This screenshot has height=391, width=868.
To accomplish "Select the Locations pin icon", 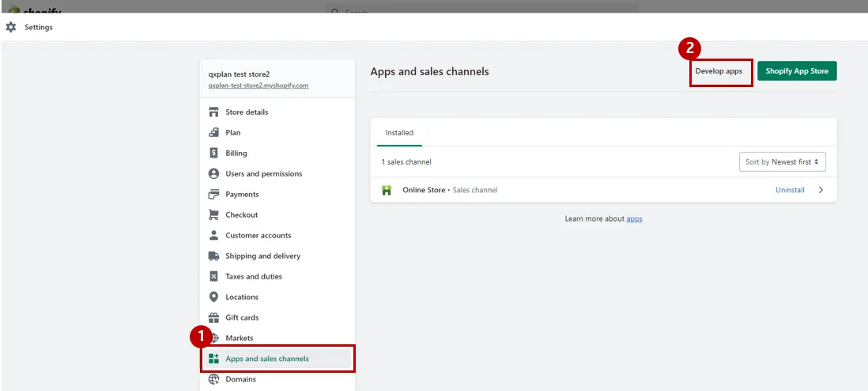I will (213, 297).
